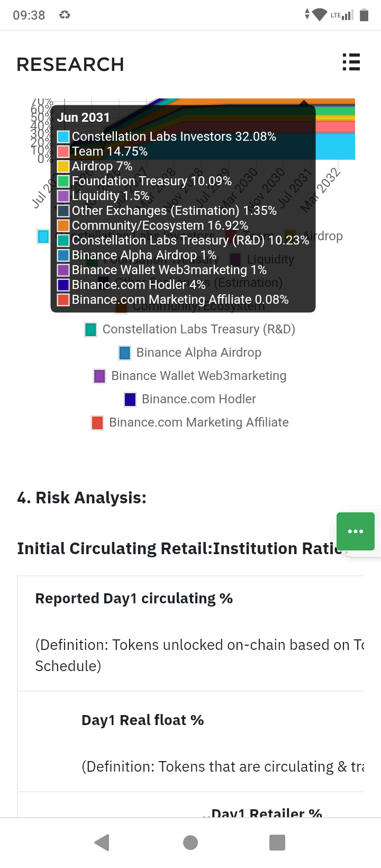Tap the Initial Circulating Retail:Institution Ratio heading
The image size is (381, 868).
pos(180,548)
